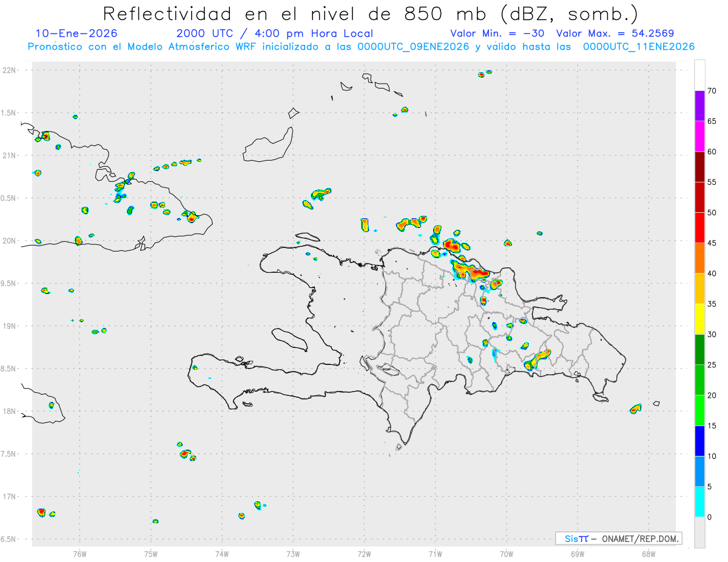728x562 pixels.
Task: Click the time label '2000 UTC / 4:00 pm Hora Local'
Action: coord(275,33)
